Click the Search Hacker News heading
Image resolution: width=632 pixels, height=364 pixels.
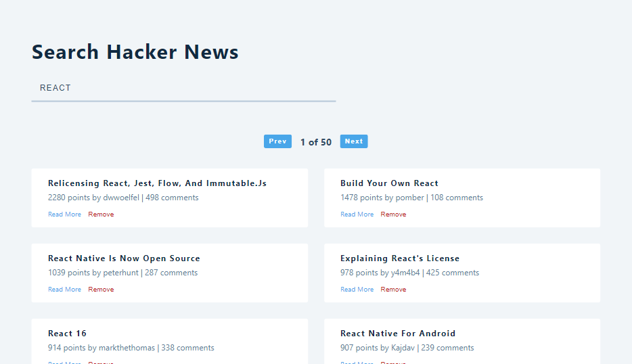pyautogui.click(x=135, y=52)
